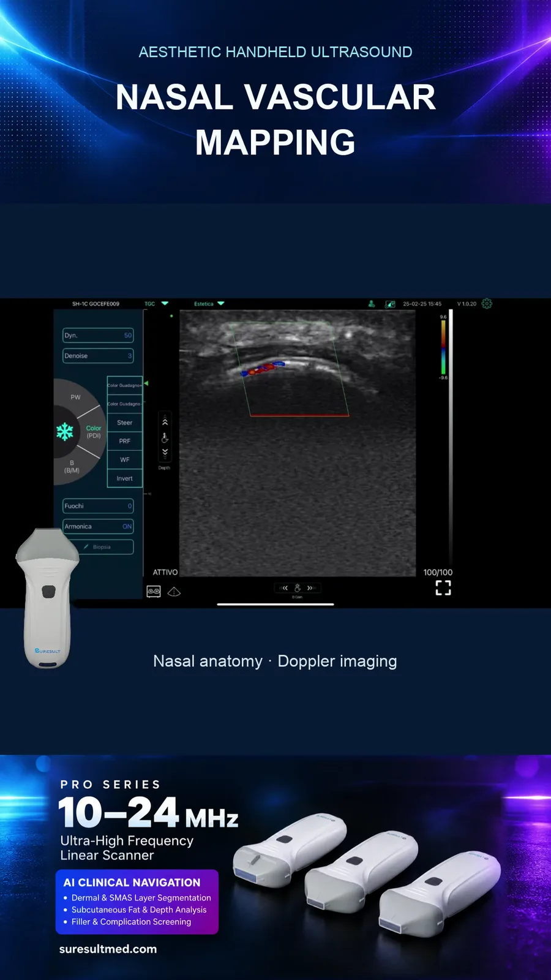Tap the B Gain hand gesture icon

tap(298, 588)
